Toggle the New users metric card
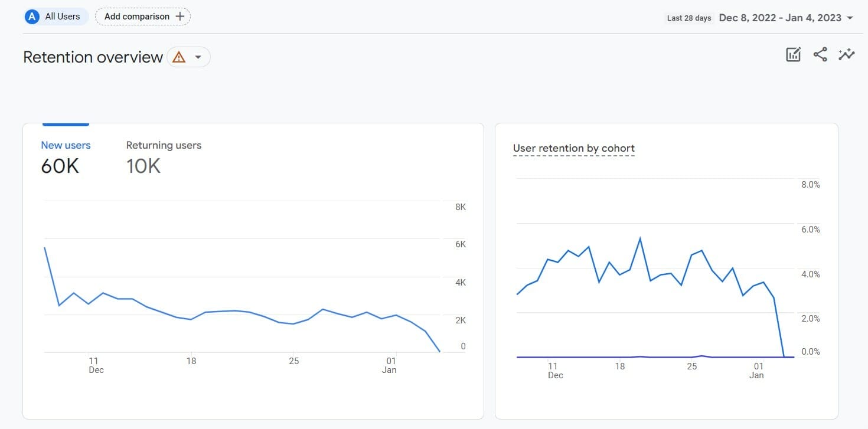The image size is (868, 429). (66, 156)
